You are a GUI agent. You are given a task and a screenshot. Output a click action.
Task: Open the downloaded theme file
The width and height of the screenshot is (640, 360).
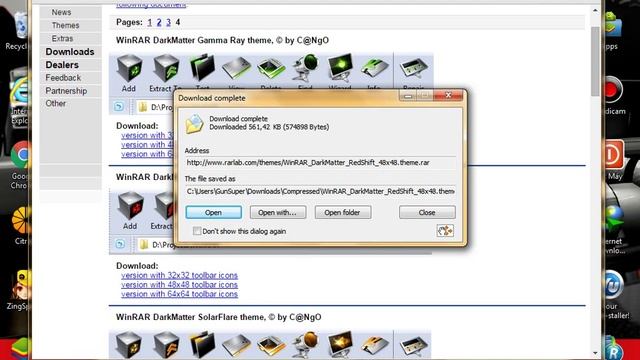213,212
